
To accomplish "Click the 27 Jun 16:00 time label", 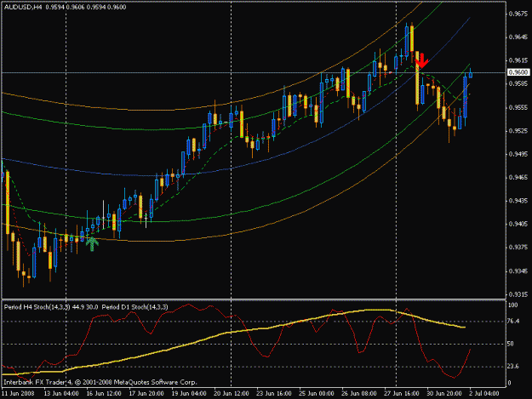I will 402,393.
